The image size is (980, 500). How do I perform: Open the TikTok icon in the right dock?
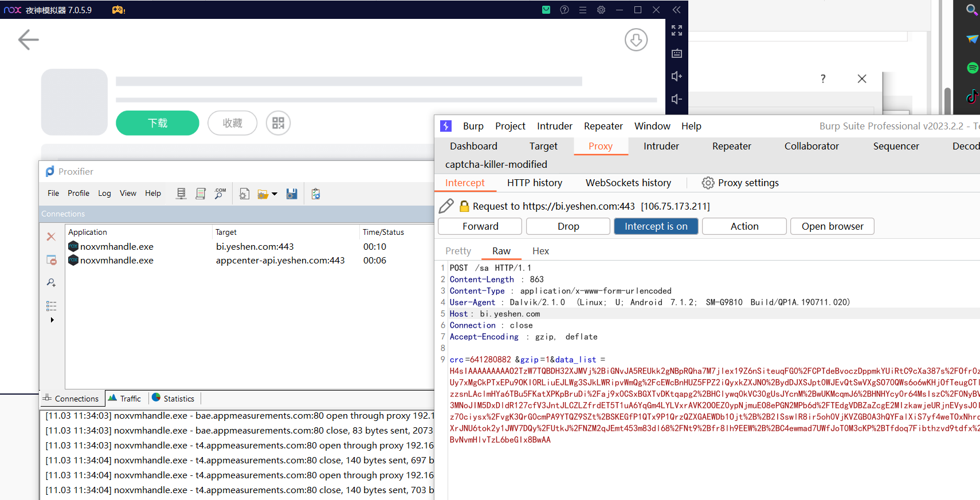[x=973, y=96]
